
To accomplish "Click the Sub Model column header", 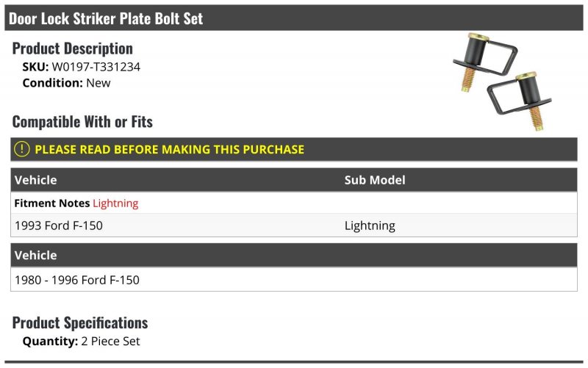I will [375, 180].
